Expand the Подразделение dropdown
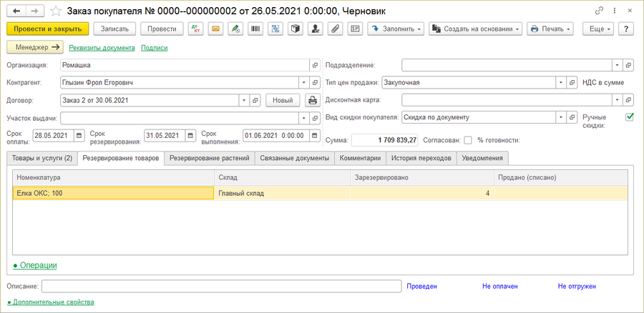Viewport: 644px width, 313px height. (x=618, y=65)
